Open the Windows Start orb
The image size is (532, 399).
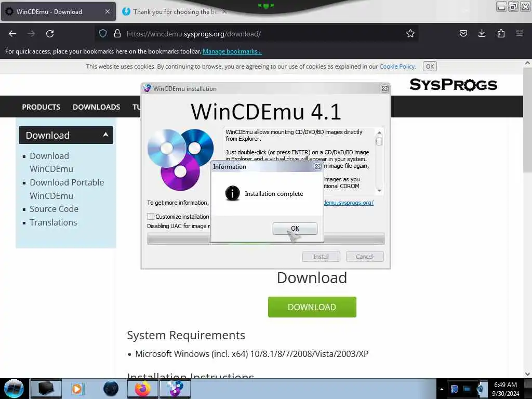click(14, 389)
